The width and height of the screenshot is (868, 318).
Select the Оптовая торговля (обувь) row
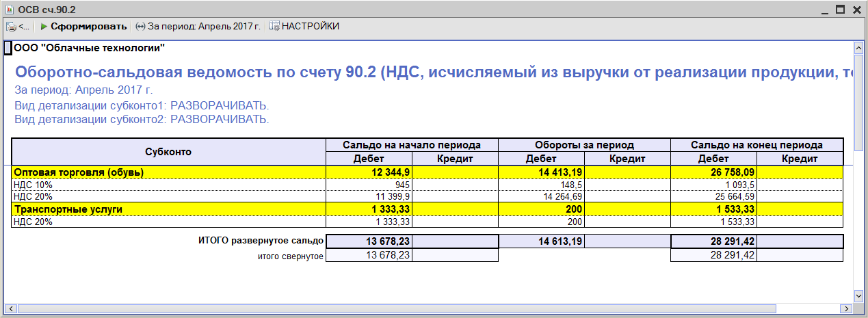coord(79,172)
